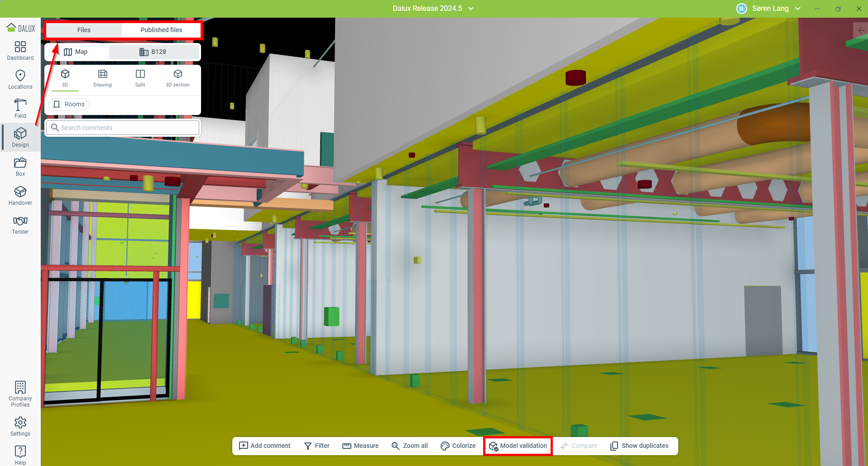Activate 3D section view

[x=177, y=78]
